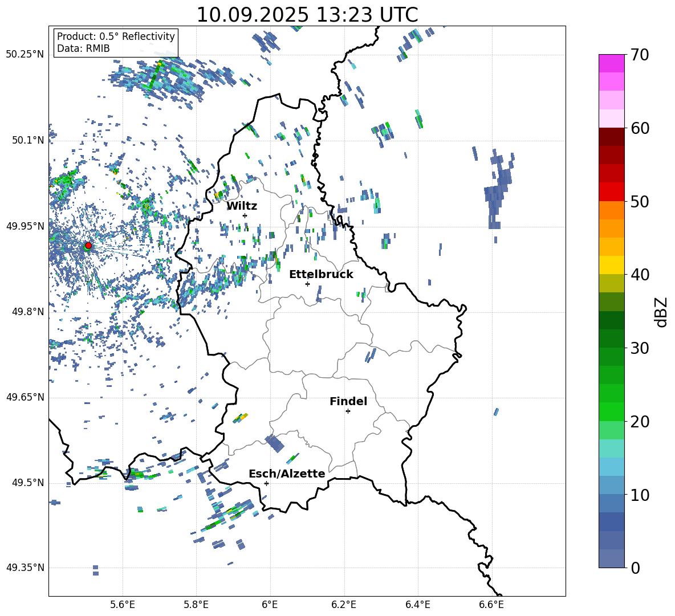Click the Wiltz cross marker
Image resolution: width=675 pixels, height=616 pixels.
point(245,215)
